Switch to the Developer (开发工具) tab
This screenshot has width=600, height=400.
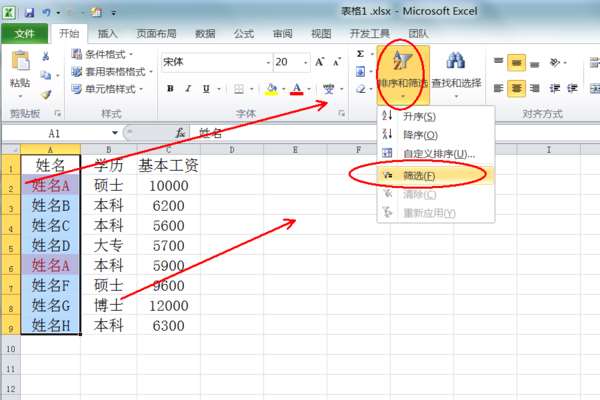pos(370,34)
